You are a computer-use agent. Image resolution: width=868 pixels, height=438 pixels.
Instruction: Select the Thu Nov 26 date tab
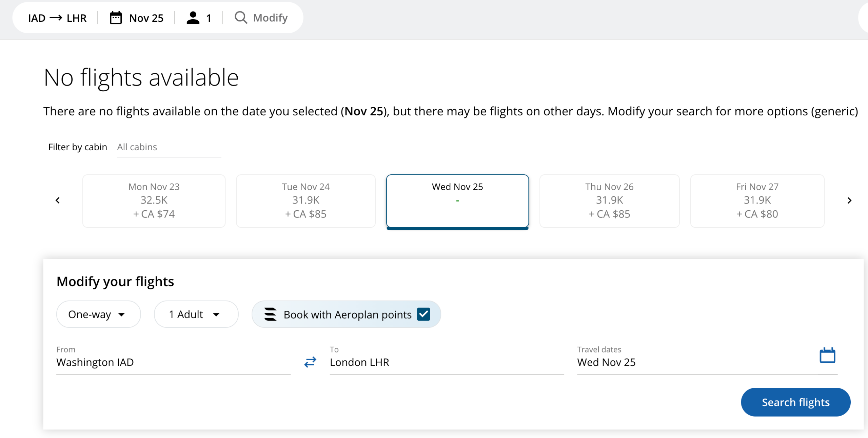point(609,201)
